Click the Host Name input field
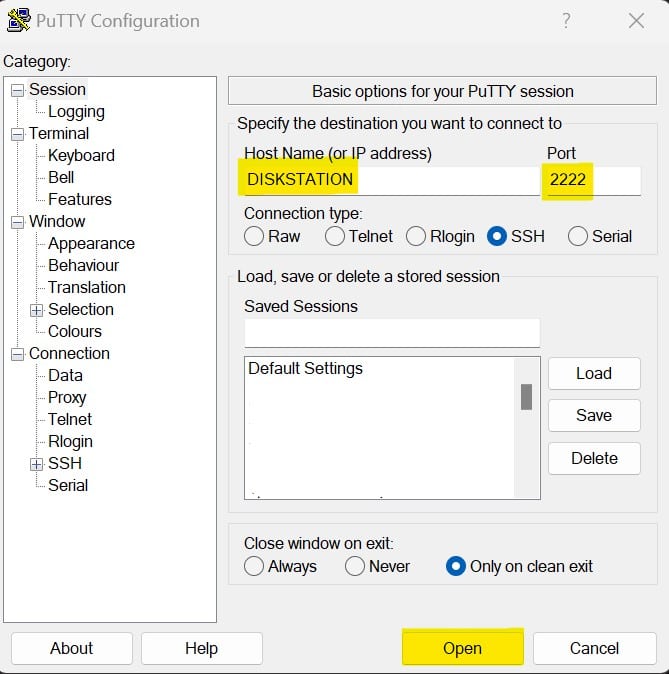The height and width of the screenshot is (674, 669). (388, 181)
